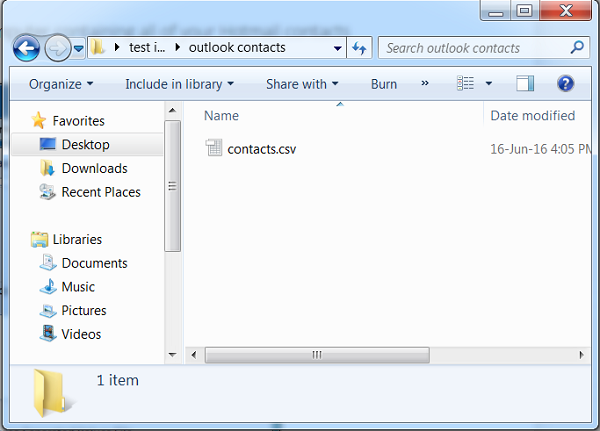Open the Share with menu
This screenshot has width=600, height=431.
click(x=302, y=84)
